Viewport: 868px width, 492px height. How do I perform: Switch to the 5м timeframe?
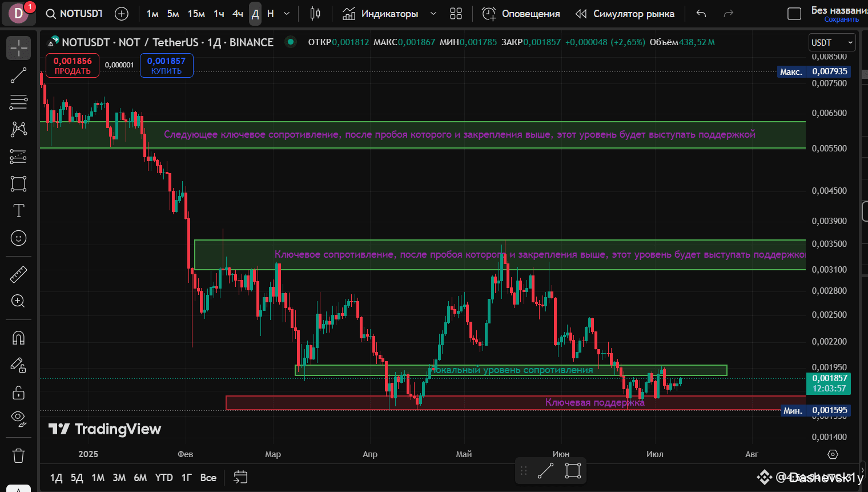click(x=173, y=14)
